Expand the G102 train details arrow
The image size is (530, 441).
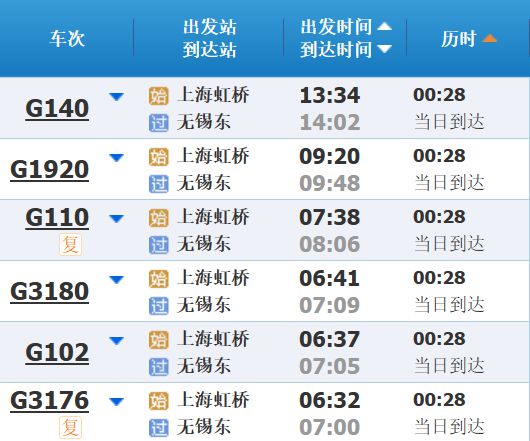[116, 341]
